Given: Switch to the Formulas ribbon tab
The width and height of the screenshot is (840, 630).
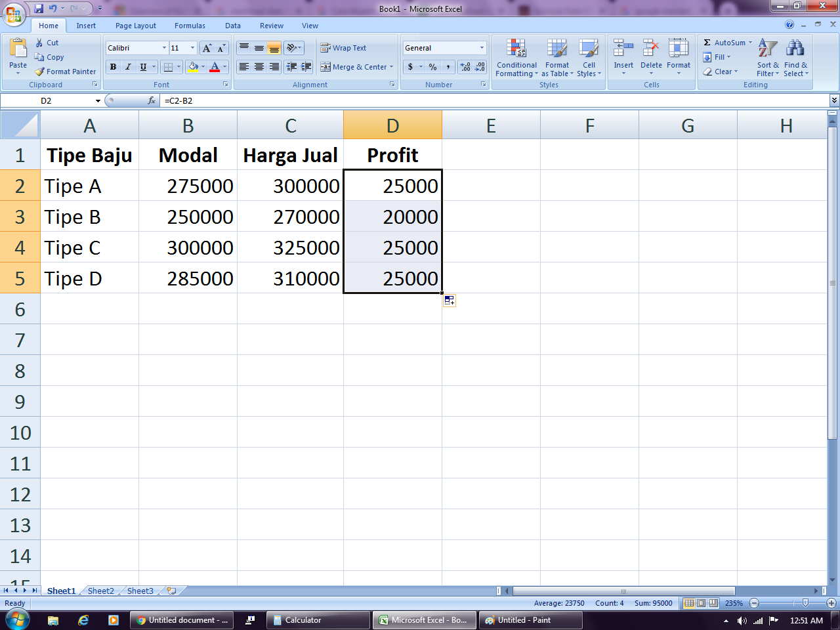Looking at the screenshot, I should tap(190, 26).
